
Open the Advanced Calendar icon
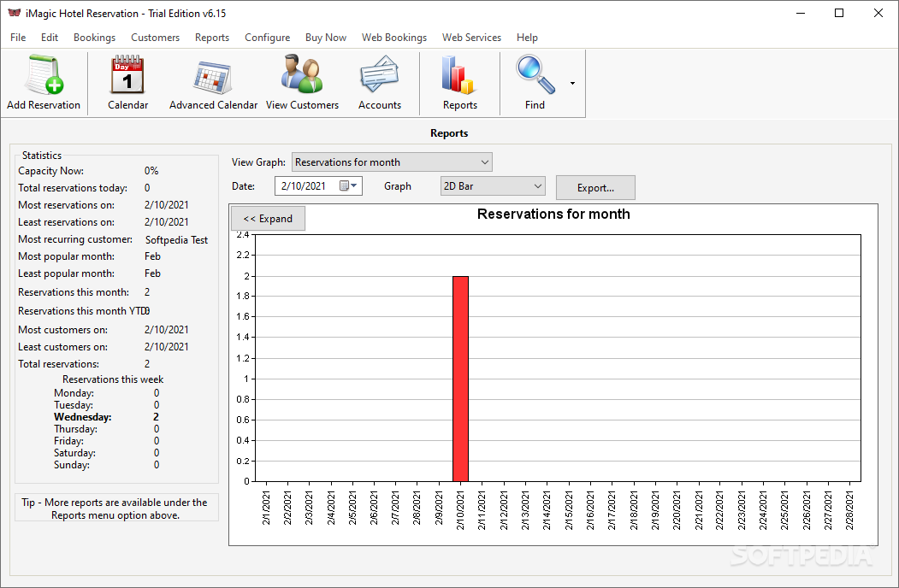[x=213, y=78]
